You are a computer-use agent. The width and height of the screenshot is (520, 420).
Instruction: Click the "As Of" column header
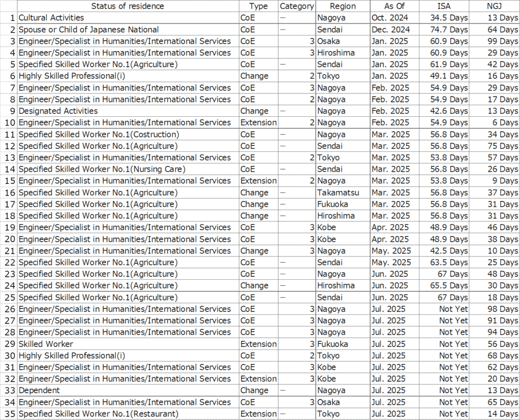[394, 6]
